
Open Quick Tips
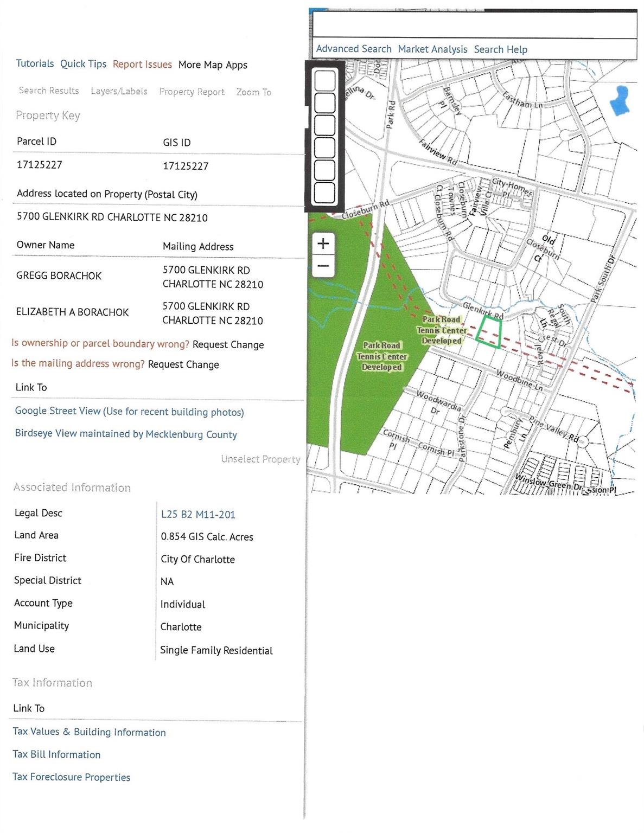click(x=83, y=64)
